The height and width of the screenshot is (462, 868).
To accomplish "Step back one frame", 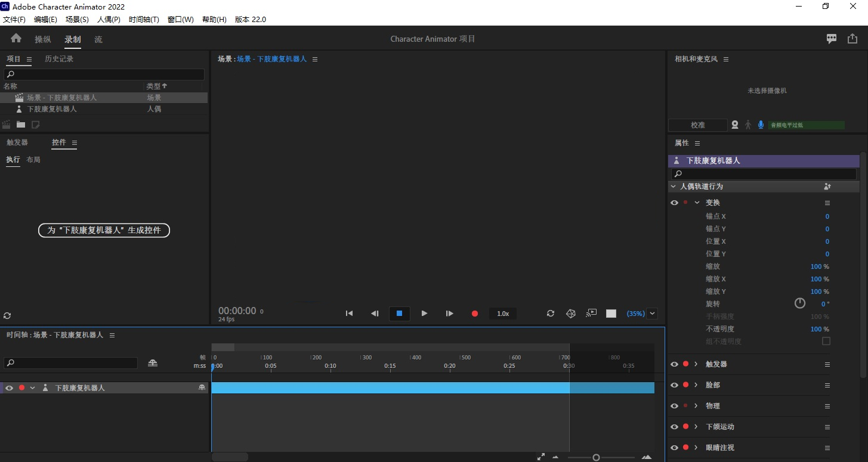I will coord(375,314).
